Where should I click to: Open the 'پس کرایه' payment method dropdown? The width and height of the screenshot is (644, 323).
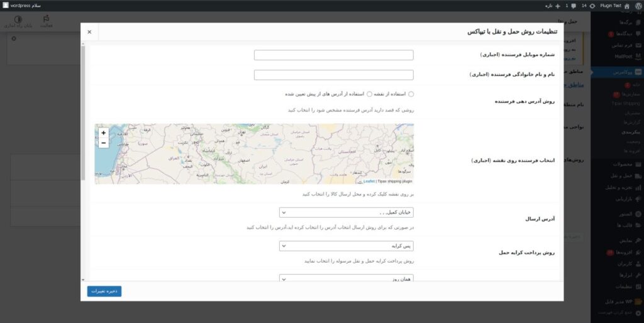347,246
